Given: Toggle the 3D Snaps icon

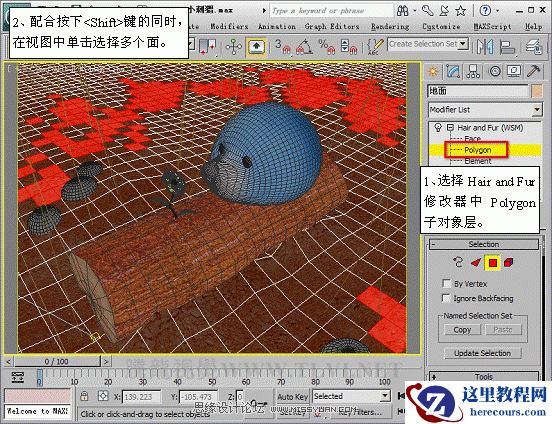Looking at the screenshot, I should 283,47.
